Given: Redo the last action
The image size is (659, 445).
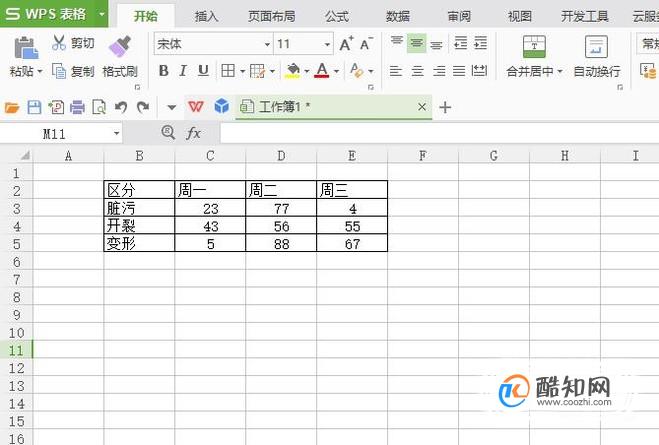Looking at the screenshot, I should (143, 108).
